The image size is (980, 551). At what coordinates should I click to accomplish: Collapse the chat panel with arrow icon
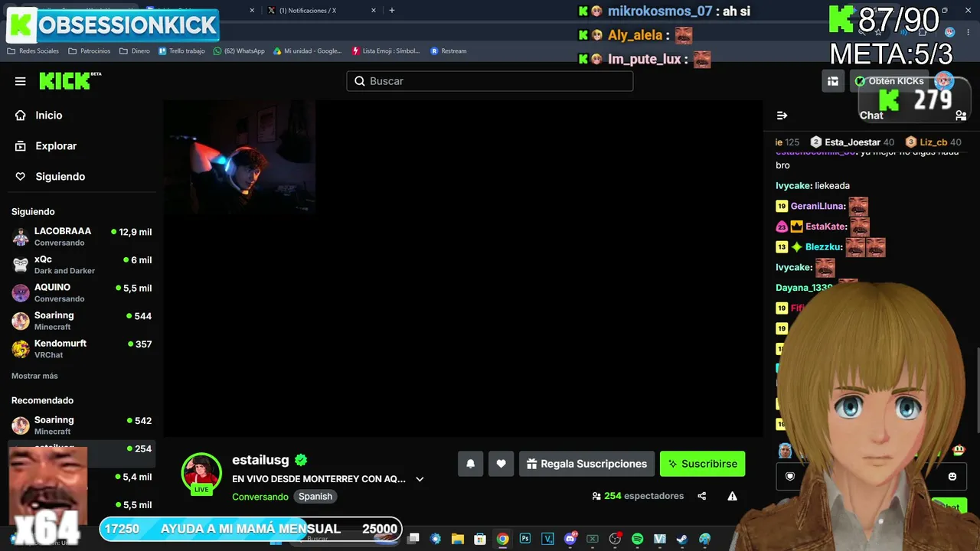(782, 116)
